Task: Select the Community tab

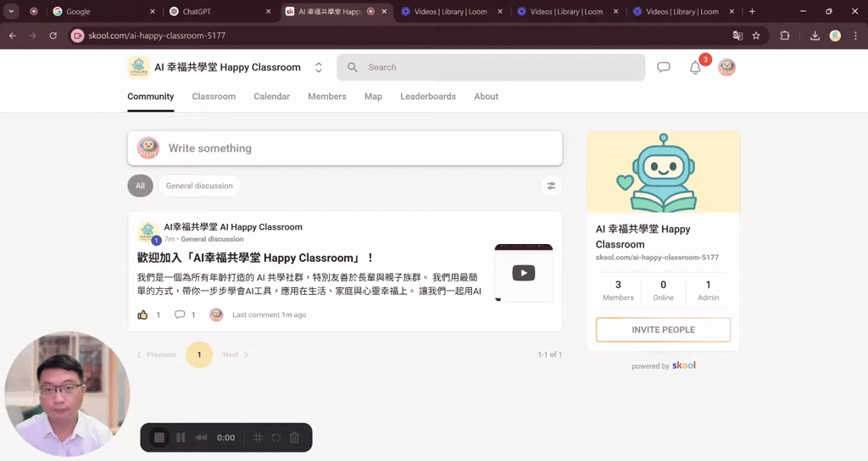Action: 151,97
